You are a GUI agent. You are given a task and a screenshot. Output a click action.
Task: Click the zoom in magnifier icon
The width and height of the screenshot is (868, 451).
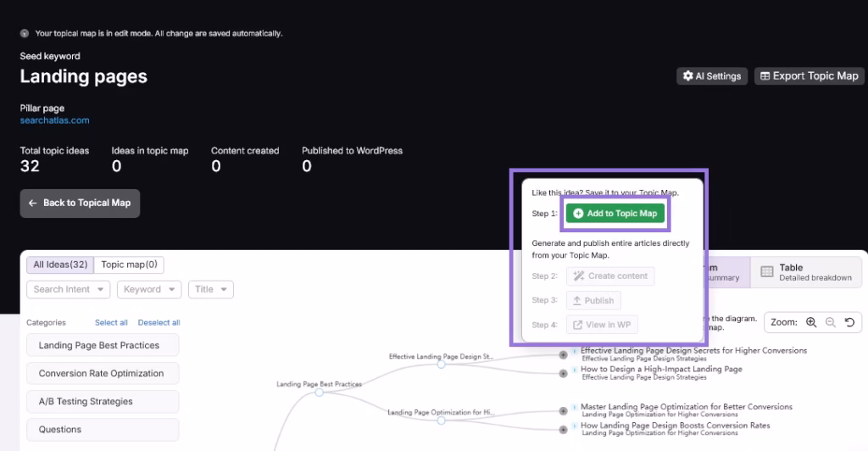[x=811, y=322]
